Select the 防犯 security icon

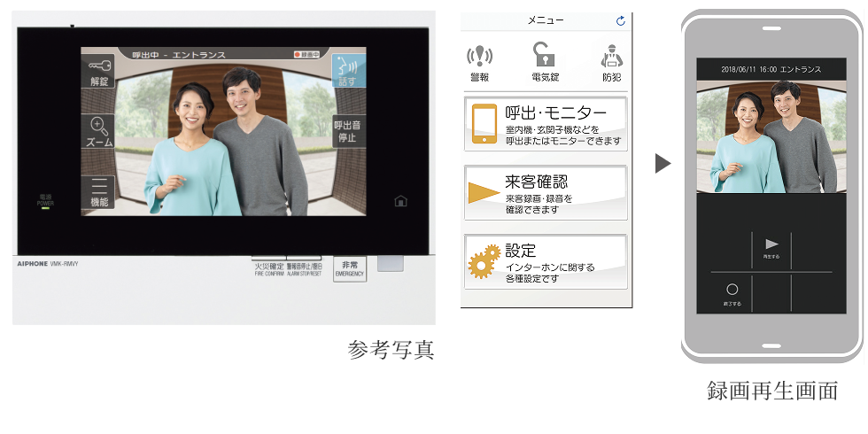[611, 62]
